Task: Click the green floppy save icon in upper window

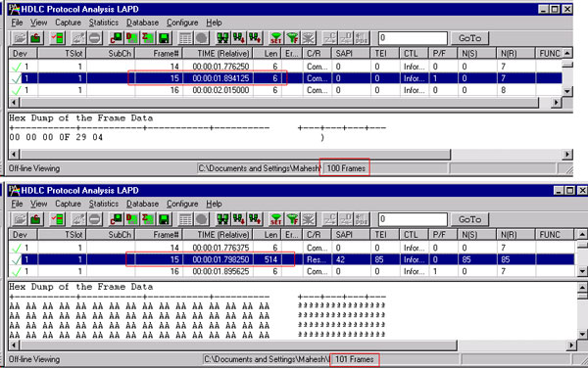Action: pyautogui.click(x=164, y=38)
